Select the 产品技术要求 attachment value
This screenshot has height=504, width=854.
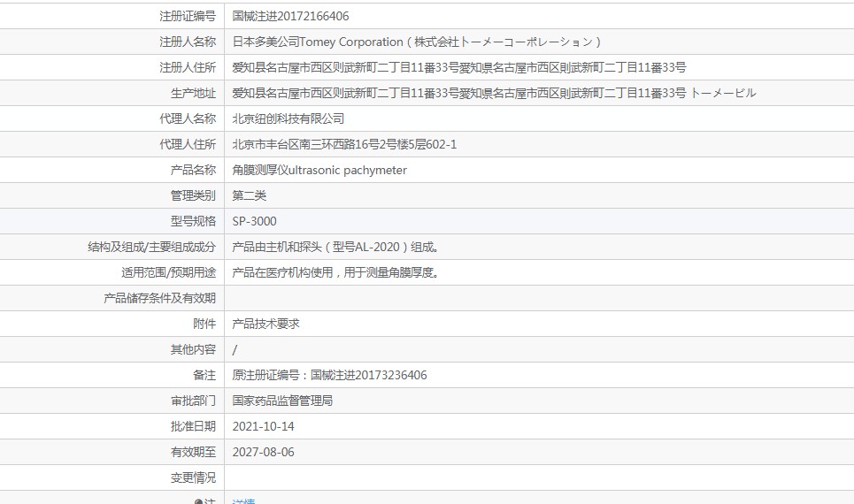coord(265,324)
